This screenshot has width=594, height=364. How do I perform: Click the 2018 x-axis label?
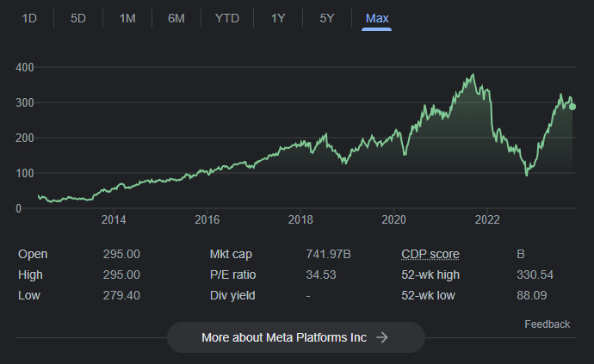click(x=300, y=219)
